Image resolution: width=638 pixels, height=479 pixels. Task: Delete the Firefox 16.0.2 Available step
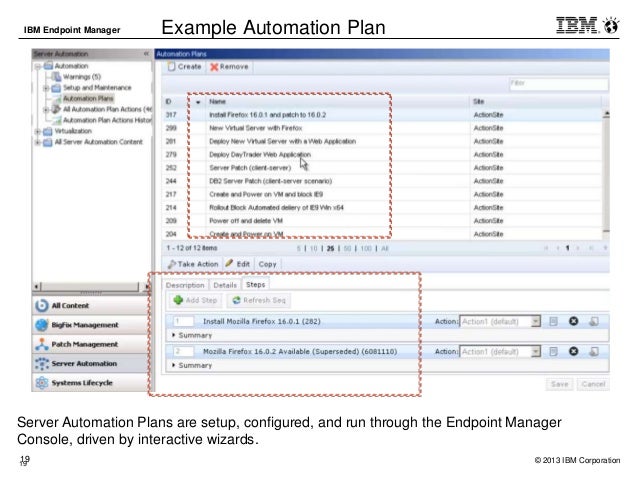(573, 351)
